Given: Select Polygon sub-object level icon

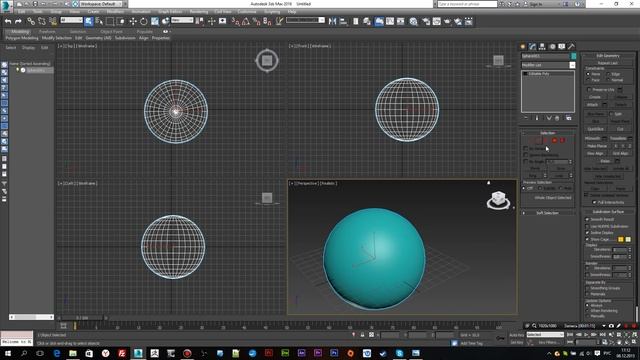Looking at the screenshot, I should tap(554, 140).
